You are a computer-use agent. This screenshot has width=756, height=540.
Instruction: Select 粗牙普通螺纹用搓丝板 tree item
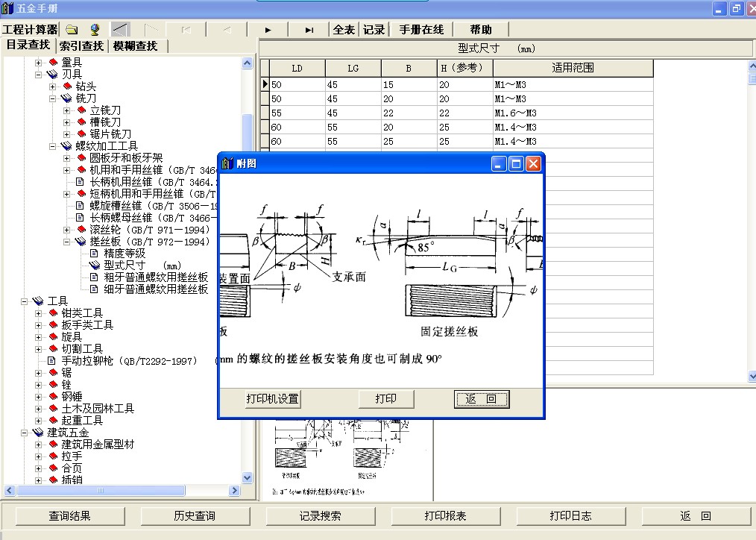pos(156,277)
